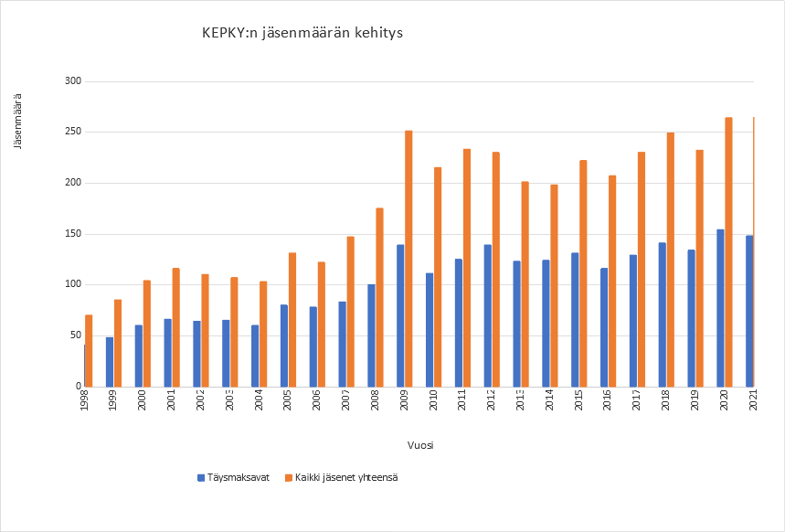Select the blue bar for 2005

click(284, 346)
